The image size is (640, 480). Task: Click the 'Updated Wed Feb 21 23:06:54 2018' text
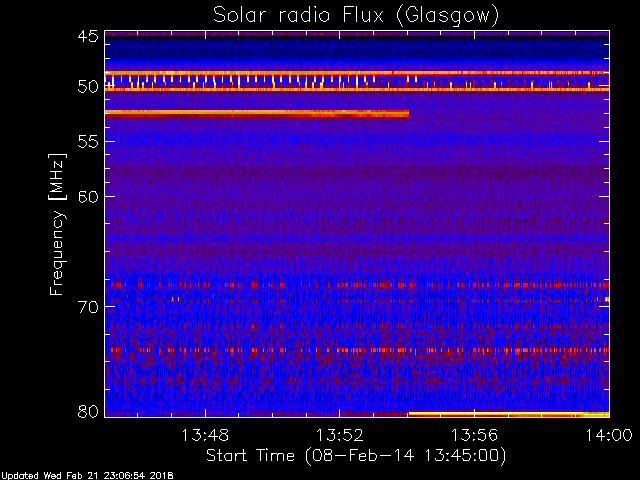click(88, 476)
